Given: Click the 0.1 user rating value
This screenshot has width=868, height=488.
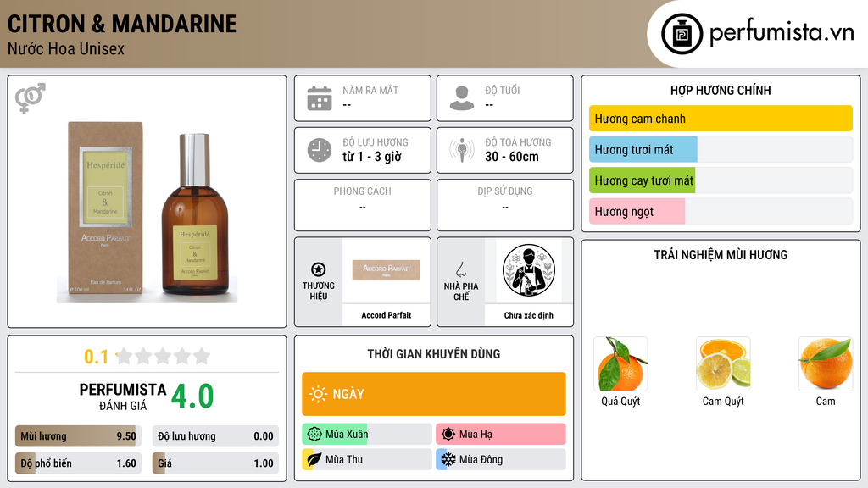Looking at the screenshot, I should point(97,357).
